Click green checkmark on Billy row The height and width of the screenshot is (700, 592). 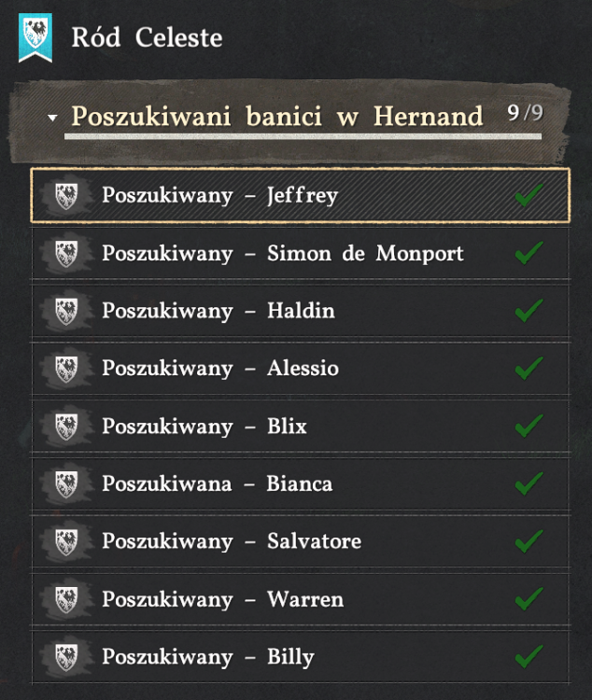[x=529, y=656]
